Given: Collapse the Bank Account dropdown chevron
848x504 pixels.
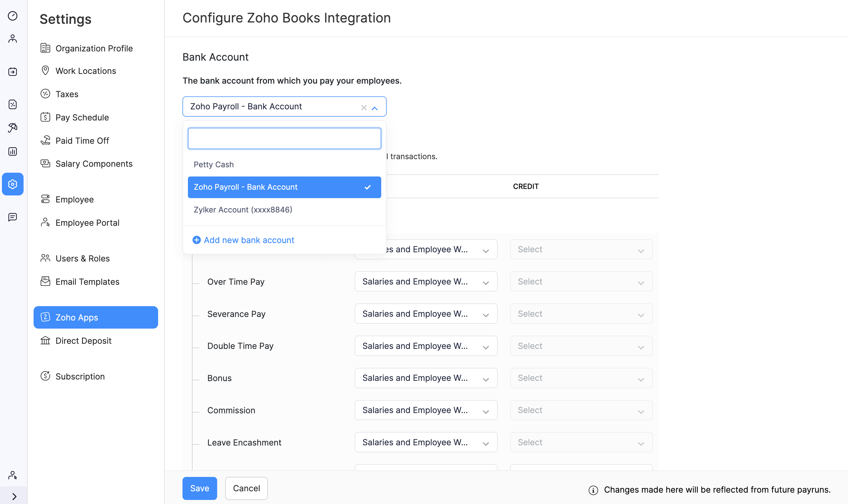Looking at the screenshot, I should click(x=375, y=108).
